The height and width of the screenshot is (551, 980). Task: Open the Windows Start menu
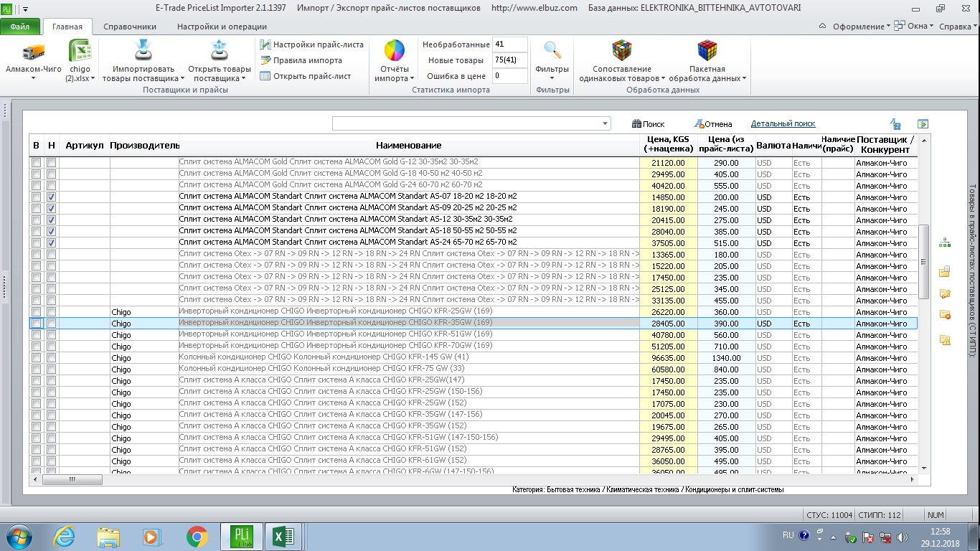click(18, 535)
